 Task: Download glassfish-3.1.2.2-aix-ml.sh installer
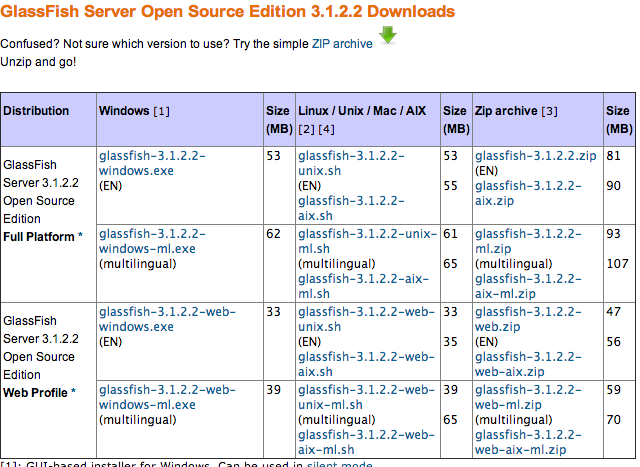[363, 286]
